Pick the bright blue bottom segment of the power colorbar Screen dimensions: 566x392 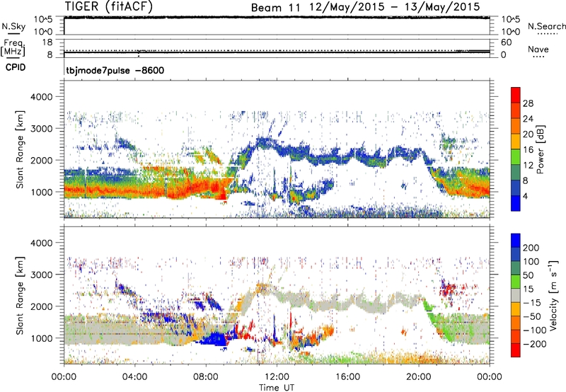click(516, 203)
